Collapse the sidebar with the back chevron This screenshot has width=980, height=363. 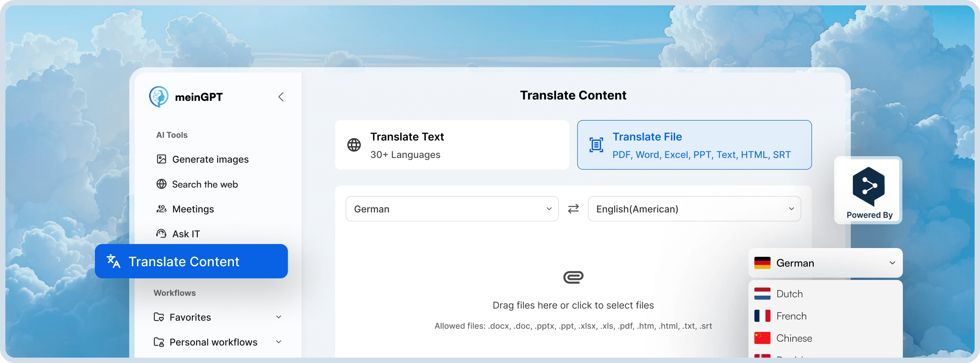pyautogui.click(x=281, y=97)
